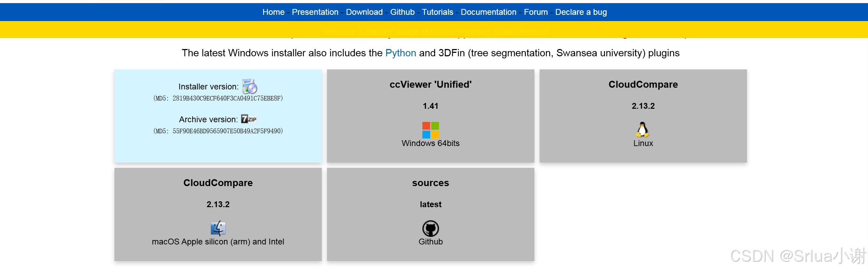The width and height of the screenshot is (868, 270).
Task: Open the Tutorials navigation link
Action: [437, 12]
